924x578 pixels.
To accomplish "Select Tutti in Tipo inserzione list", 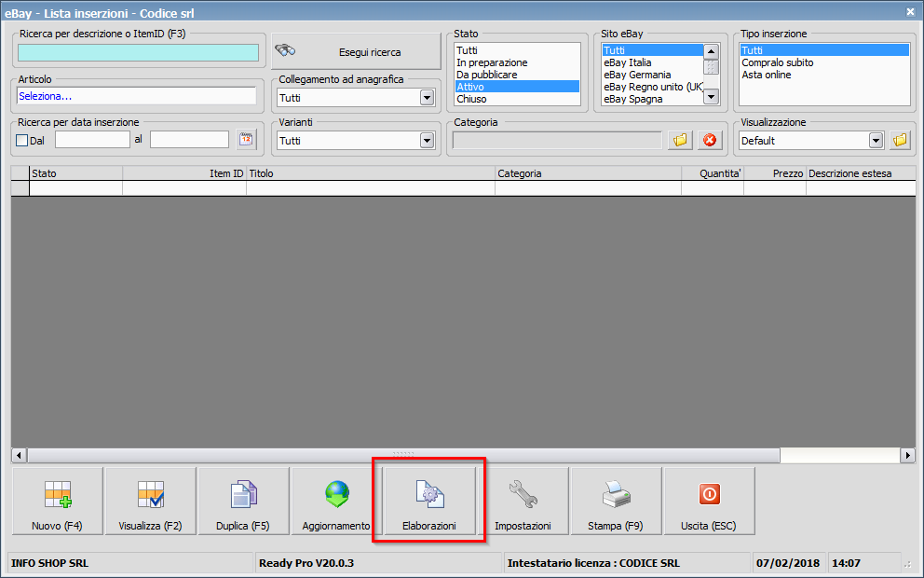I will pos(824,50).
